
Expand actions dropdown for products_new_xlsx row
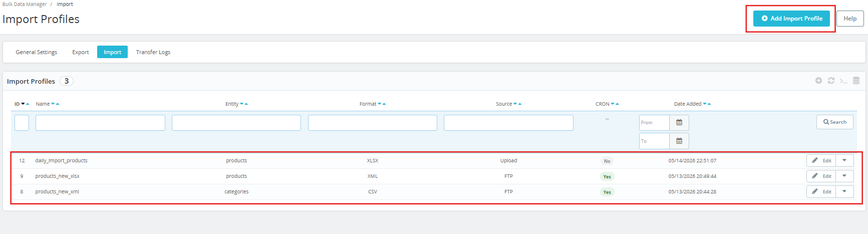point(844,176)
